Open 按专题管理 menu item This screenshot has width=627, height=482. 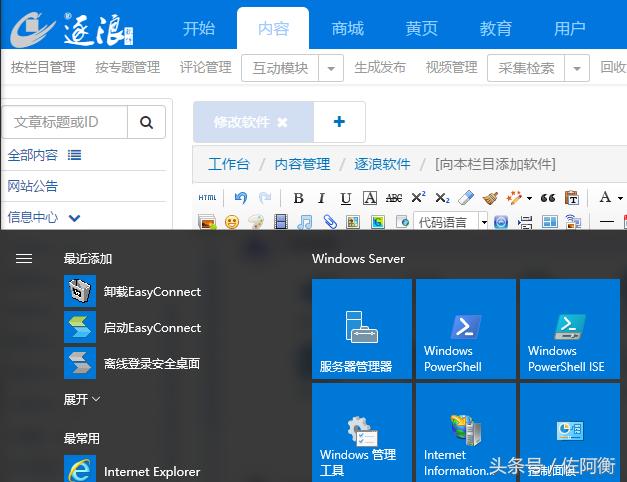click(128, 67)
